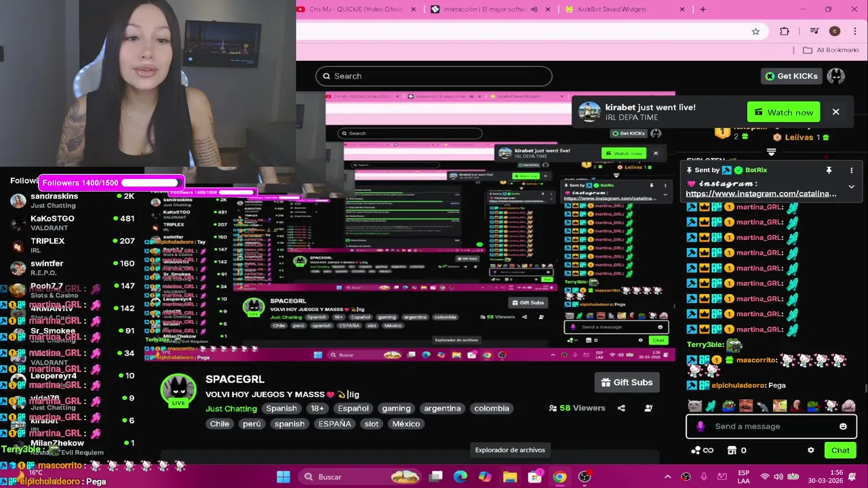Click the Gift Subs button
Viewport: 868px width, 488px height.
point(627,382)
